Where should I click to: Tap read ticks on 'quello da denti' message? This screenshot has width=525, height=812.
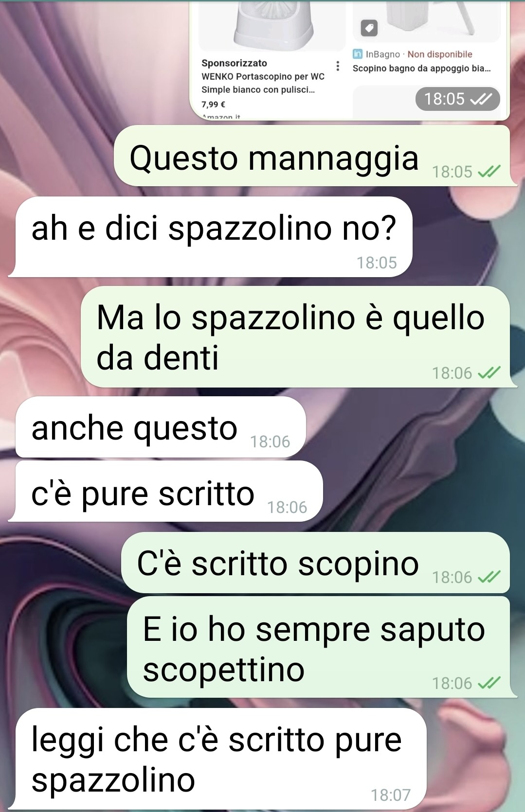click(489, 373)
